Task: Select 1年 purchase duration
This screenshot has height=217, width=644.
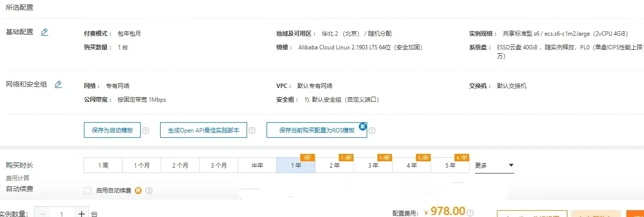Action: pos(296,166)
